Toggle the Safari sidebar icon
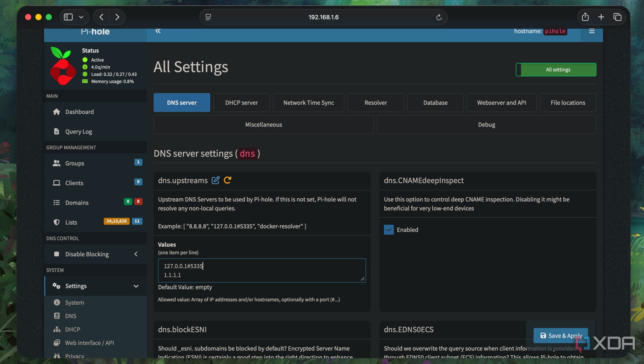 tap(68, 17)
